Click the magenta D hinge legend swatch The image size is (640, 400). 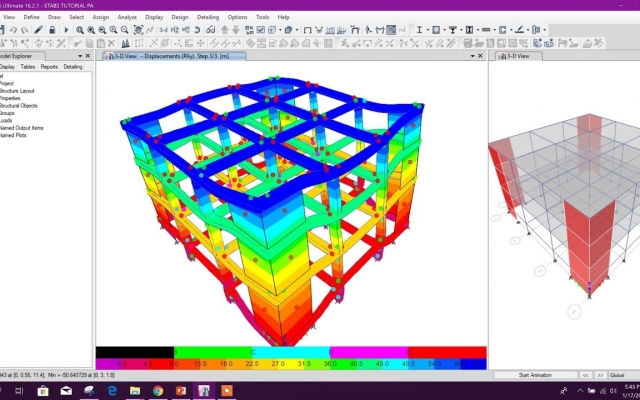click(x=369, y=352)
